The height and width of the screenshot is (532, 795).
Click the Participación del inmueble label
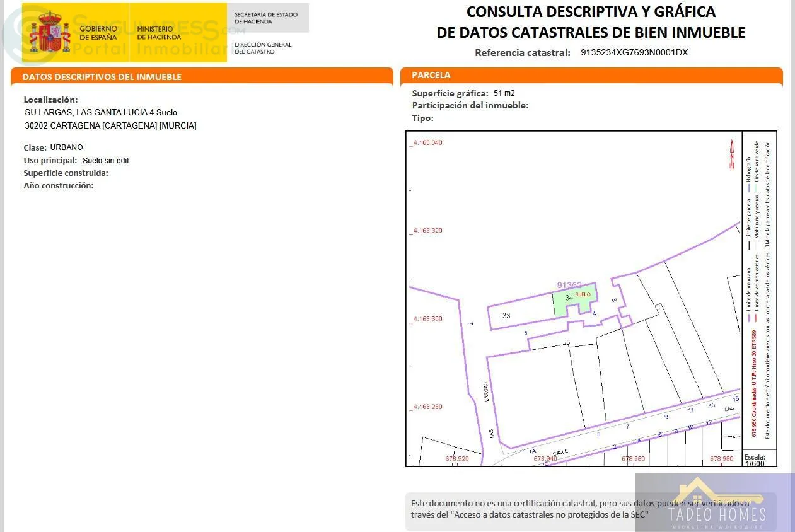[470, 105]
